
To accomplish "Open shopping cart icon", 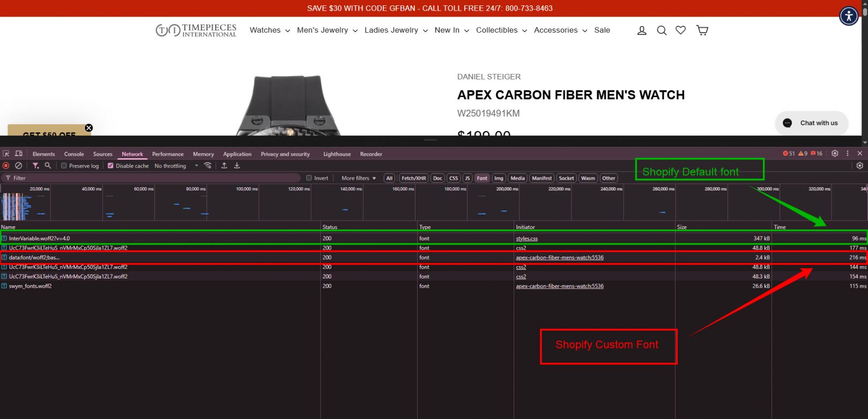I will [702, 31].
